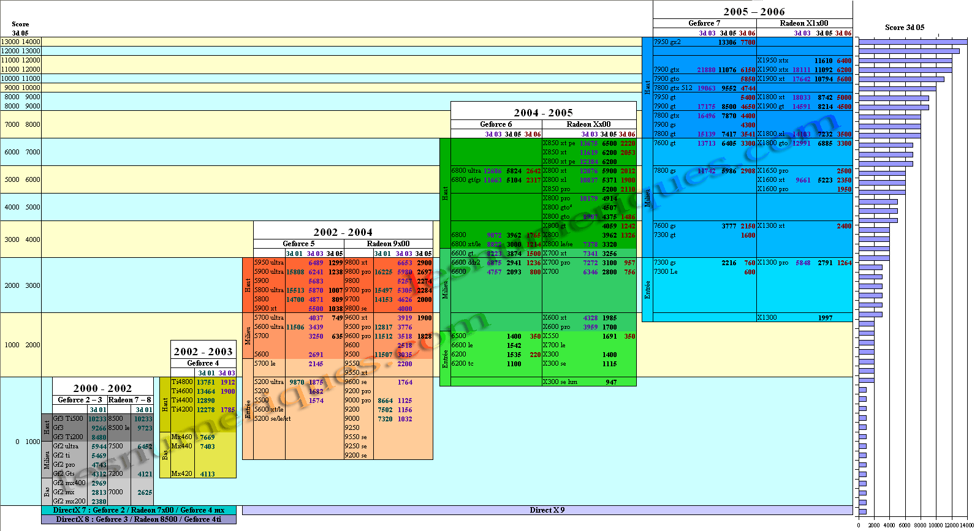Select the "7900 gto" card entry
Screen dimensions: 980x531
click(666, 79)
